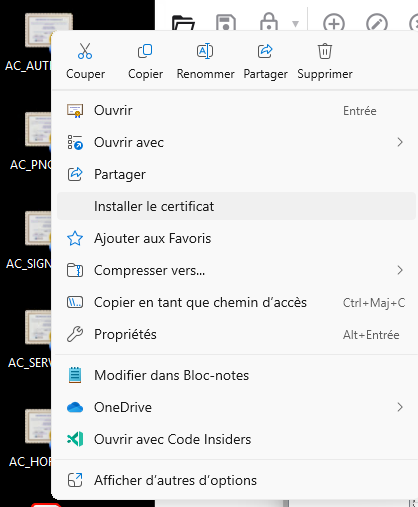Expand the Compresser vers submenu chevron

point(400,270)
